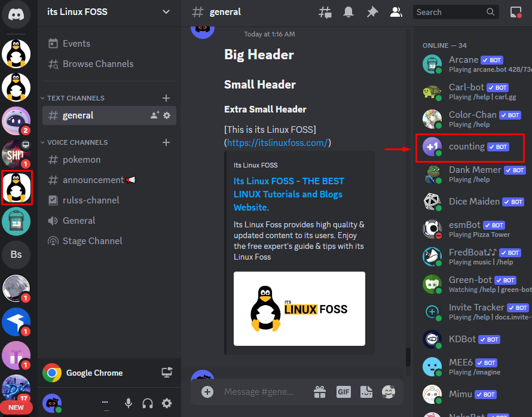The image size is (532, 417).
Task: Open the blue paper-plane server icon
Action: (x=16, y=322)
